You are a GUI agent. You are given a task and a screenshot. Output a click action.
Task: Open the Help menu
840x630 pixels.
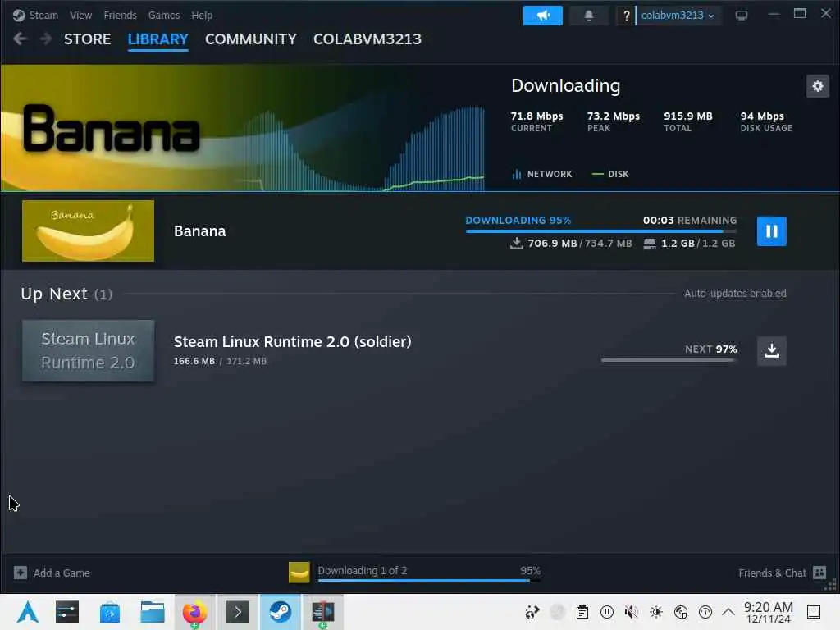(202, 15)
